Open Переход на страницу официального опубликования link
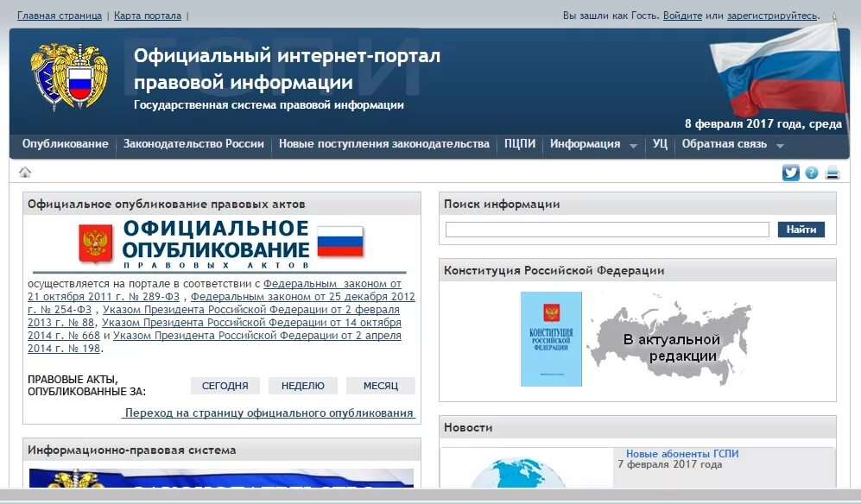The height and width of the screenshot is (504, 861). [269, 413]
